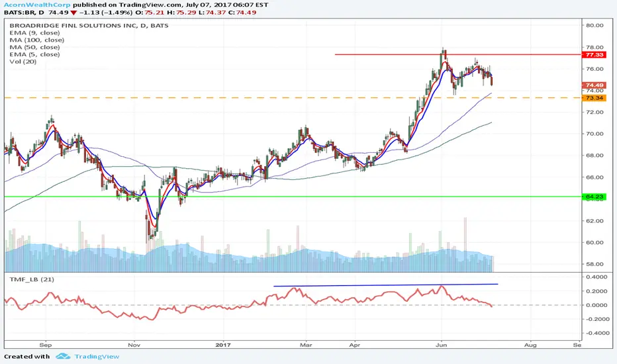Click the orange dashed horizontal line

[x=293, y=97]
